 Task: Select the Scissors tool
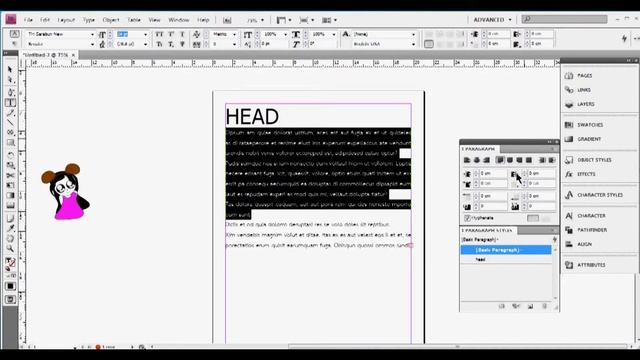(10, 175)
